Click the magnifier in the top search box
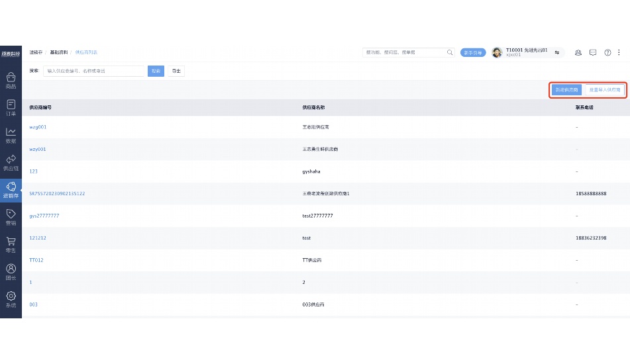This screenshot has width=630, height=364. 450,52
